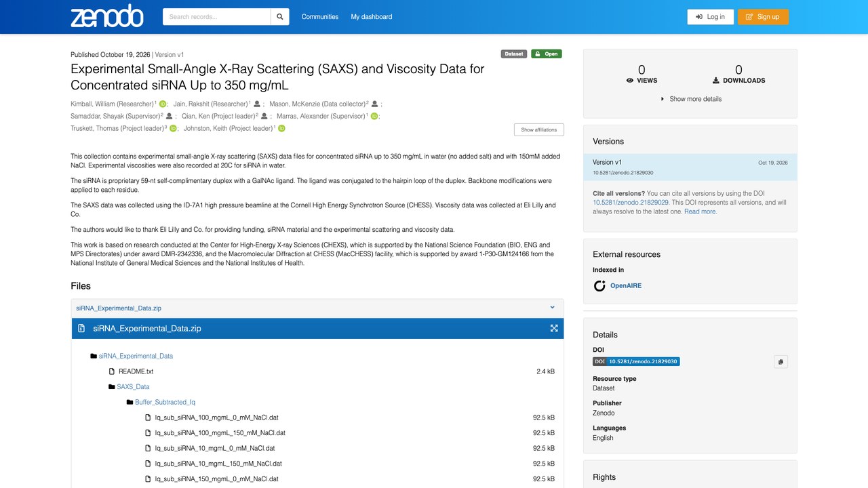Screen dimensions: 868x488
Task: Follow the Read more link
Action: [701, 211]
